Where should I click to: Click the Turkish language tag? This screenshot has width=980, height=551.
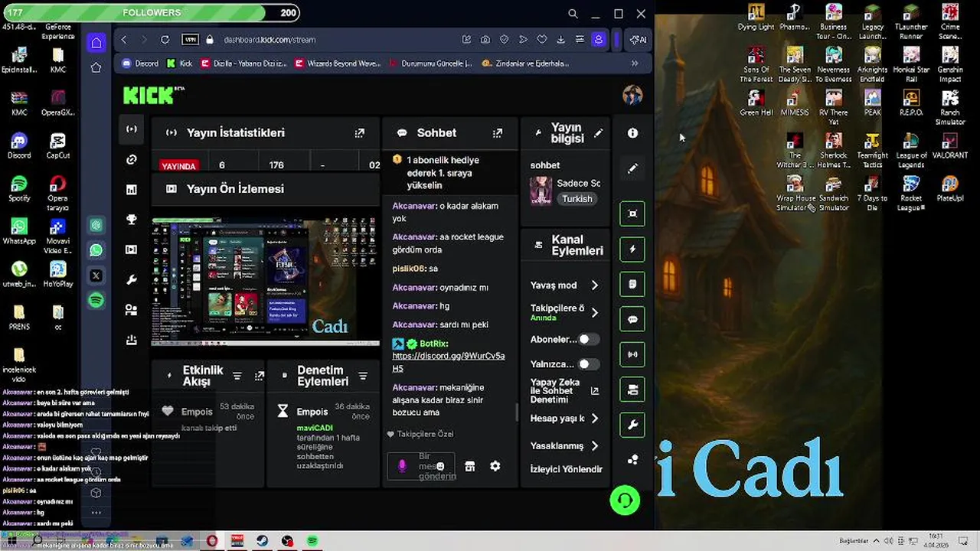tap(577, 199)
